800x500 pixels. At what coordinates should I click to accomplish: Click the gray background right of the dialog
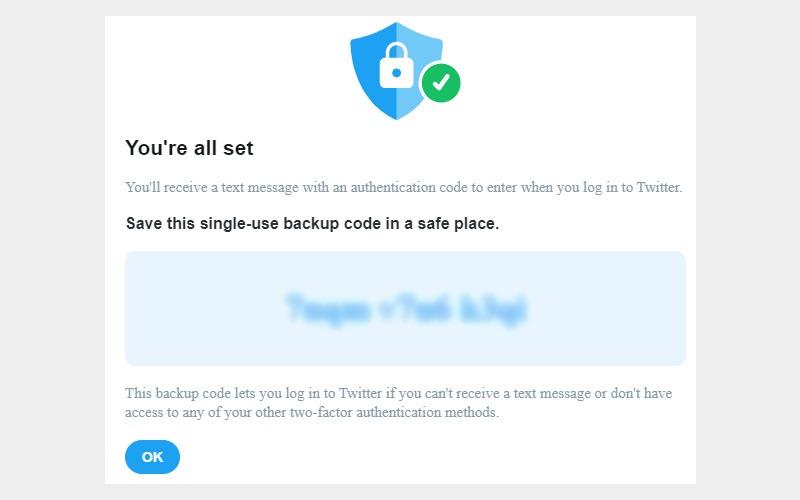point(748,250)
